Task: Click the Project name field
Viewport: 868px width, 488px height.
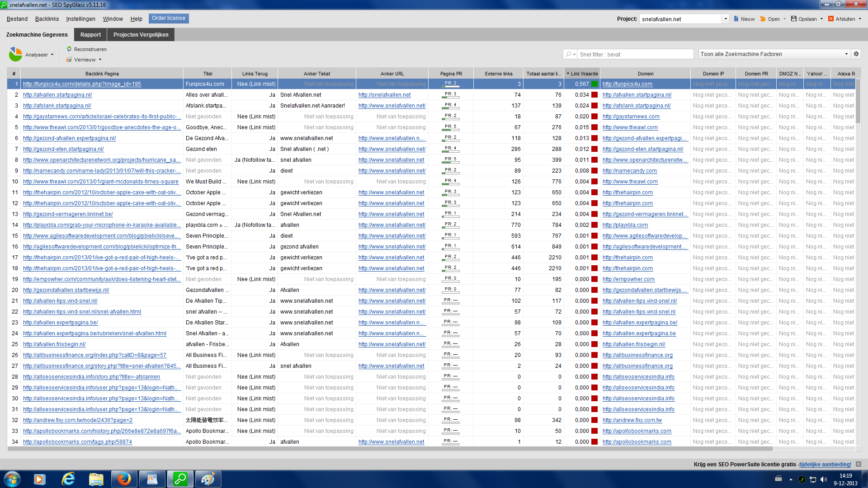Action: point(680,19)
